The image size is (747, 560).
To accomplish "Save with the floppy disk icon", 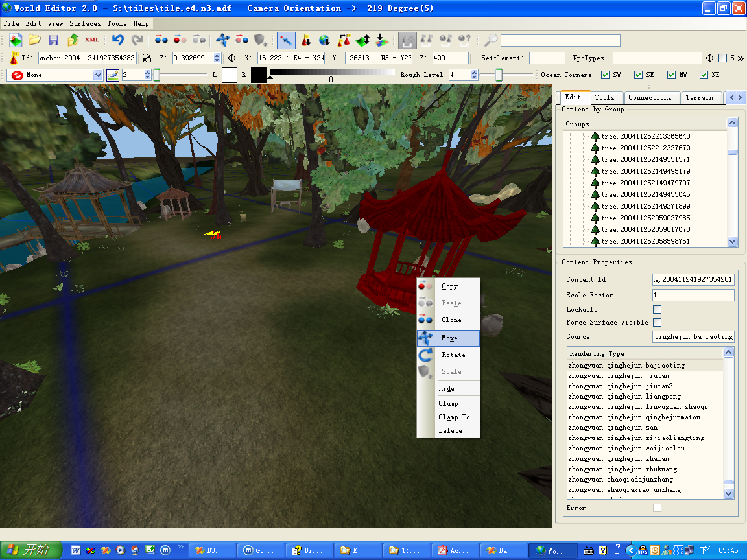I will (53, 40).
